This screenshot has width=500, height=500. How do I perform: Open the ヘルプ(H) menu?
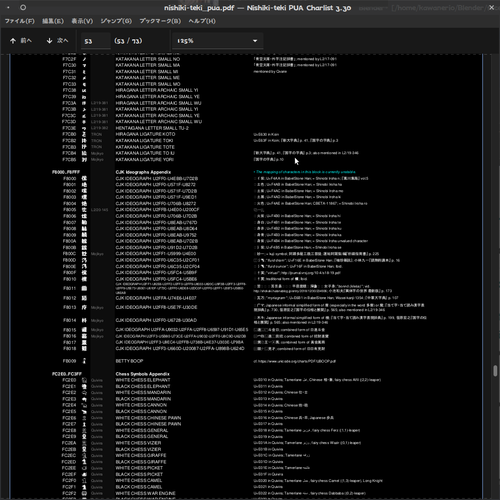[x=202, y=21]
